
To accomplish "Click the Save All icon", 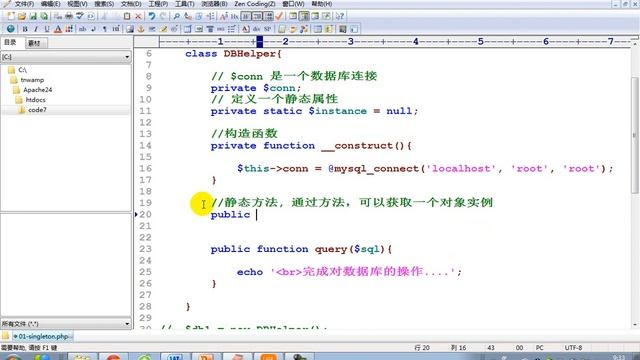I will (44, 16).
